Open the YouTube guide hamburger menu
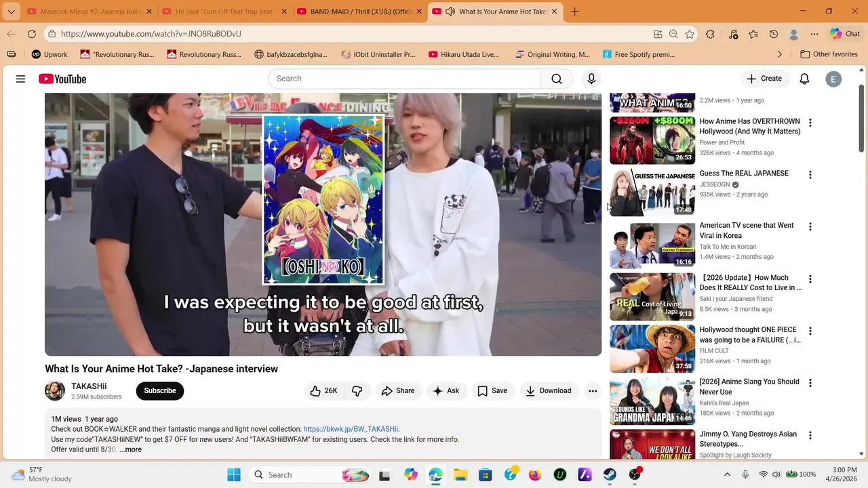This screenshot has width=868, height=488. 20,79
